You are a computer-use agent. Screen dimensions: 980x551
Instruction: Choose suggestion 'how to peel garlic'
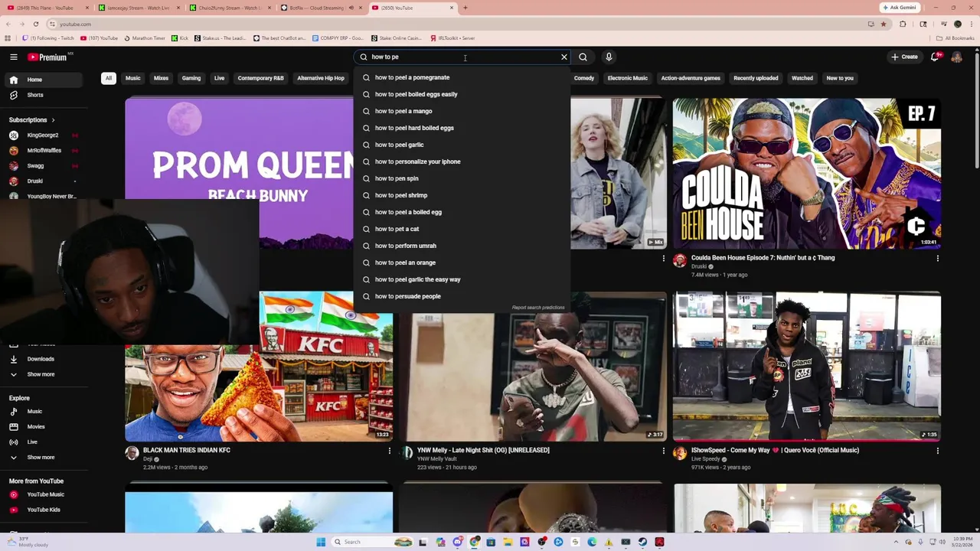pyautogui.click(x=462, y=145)
